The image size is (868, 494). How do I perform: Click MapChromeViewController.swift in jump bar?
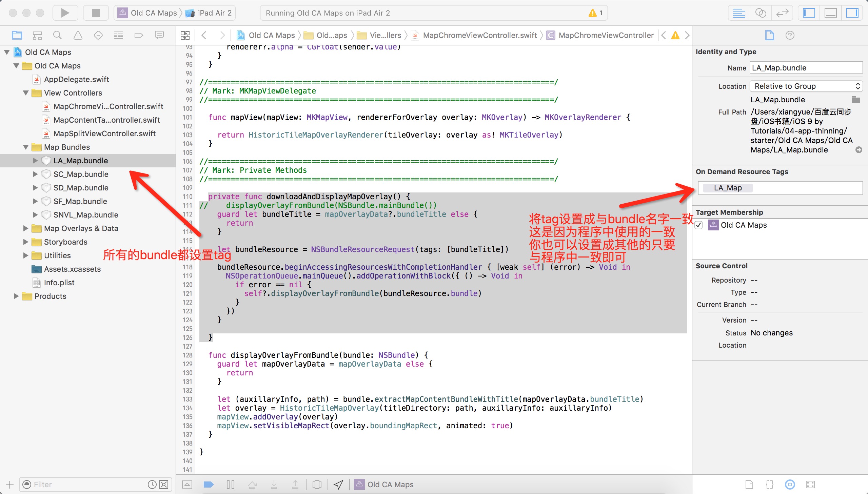(474, 35)
